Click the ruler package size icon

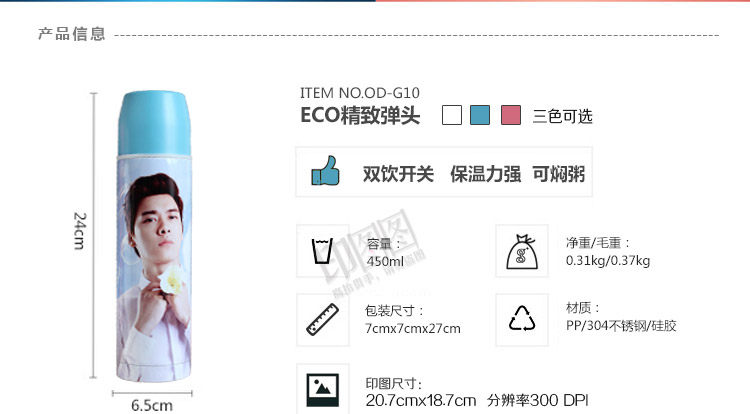pos(322,319)
